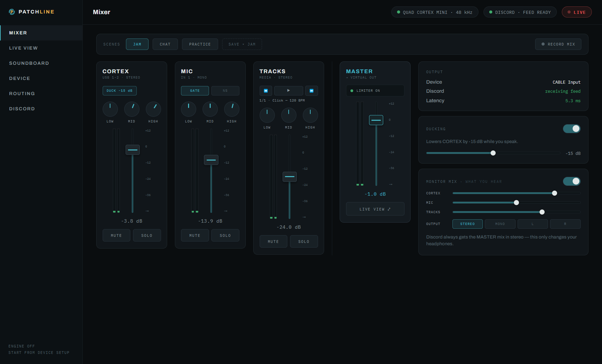Open DISCORD in sidebar
This screenshot has height=364, width=602.
point(41,109)
